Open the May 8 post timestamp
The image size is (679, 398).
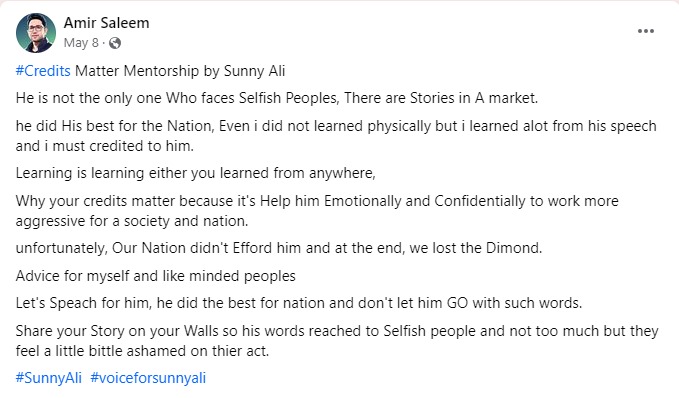tap(81, 43)
